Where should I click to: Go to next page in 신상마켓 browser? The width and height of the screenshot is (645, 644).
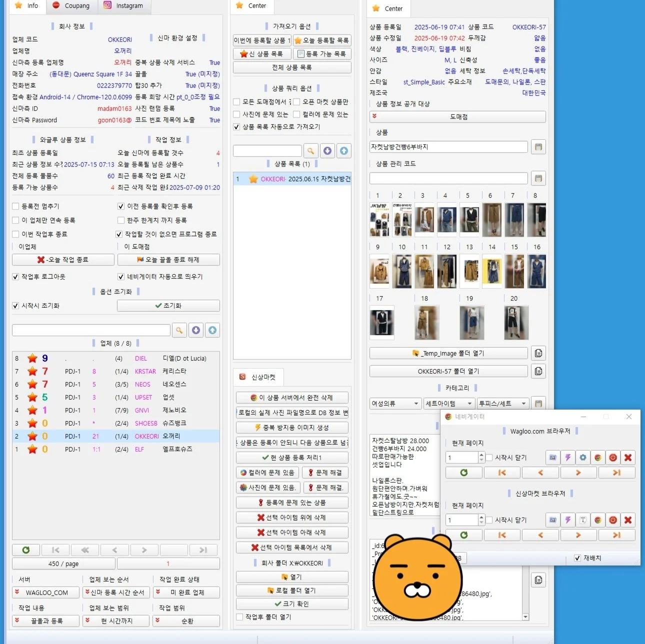coord(578,535)
